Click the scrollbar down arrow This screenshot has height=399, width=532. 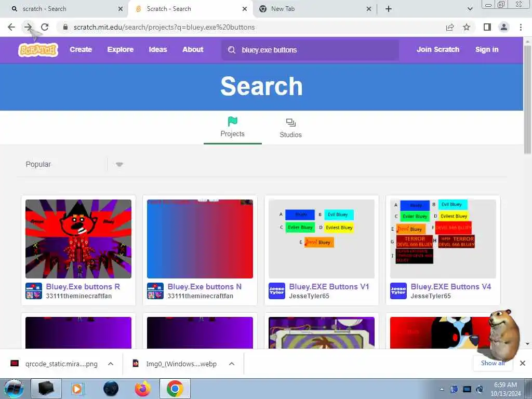pyautogui.click(x=527, y=344)
